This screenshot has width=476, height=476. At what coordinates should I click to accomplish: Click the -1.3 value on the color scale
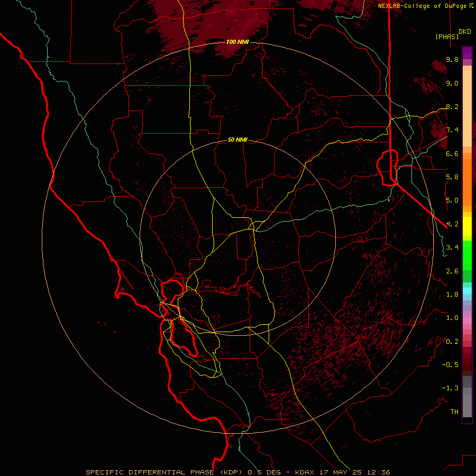click(x=450, y=388)
